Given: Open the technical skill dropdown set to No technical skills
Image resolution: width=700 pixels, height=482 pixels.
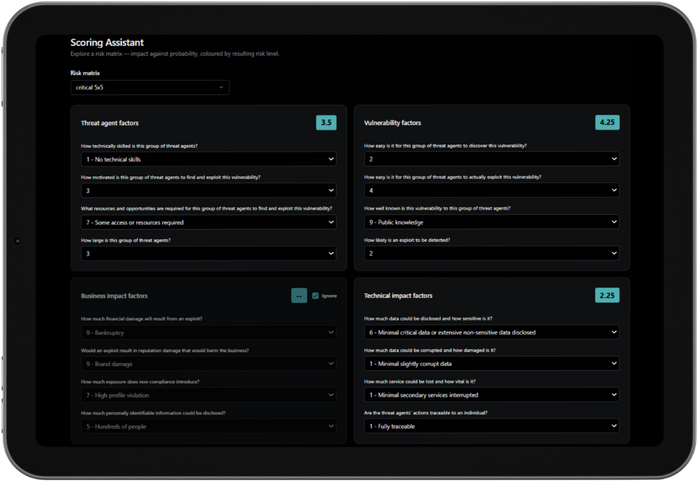Looking at the screenshot, I should 208,159.
